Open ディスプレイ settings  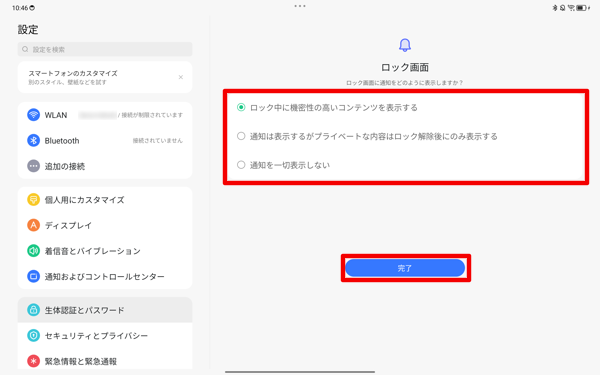click(x=105, y=225)
